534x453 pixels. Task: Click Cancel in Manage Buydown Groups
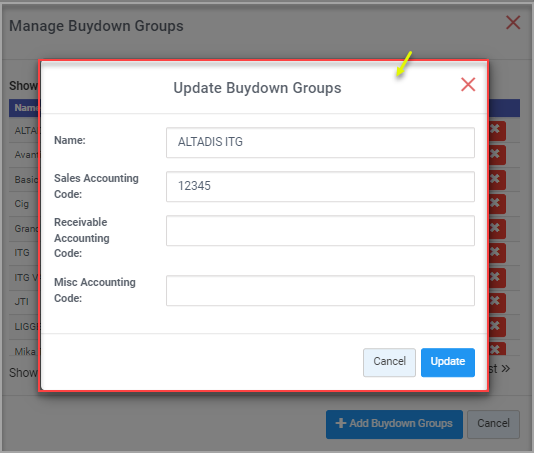pyautogui.click(x=493, y=424)
